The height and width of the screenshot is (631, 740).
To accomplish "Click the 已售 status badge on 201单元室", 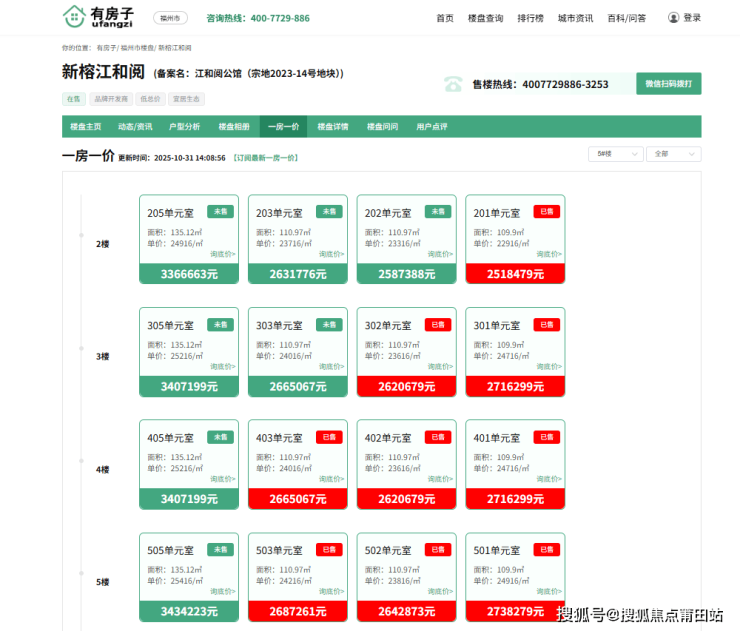I will [546, 212].
